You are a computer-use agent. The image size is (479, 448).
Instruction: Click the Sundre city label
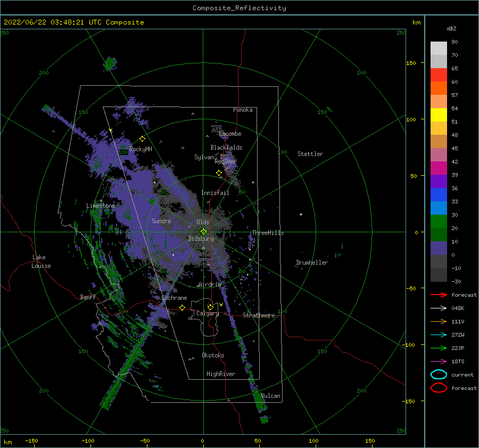[x=162, y=221]
